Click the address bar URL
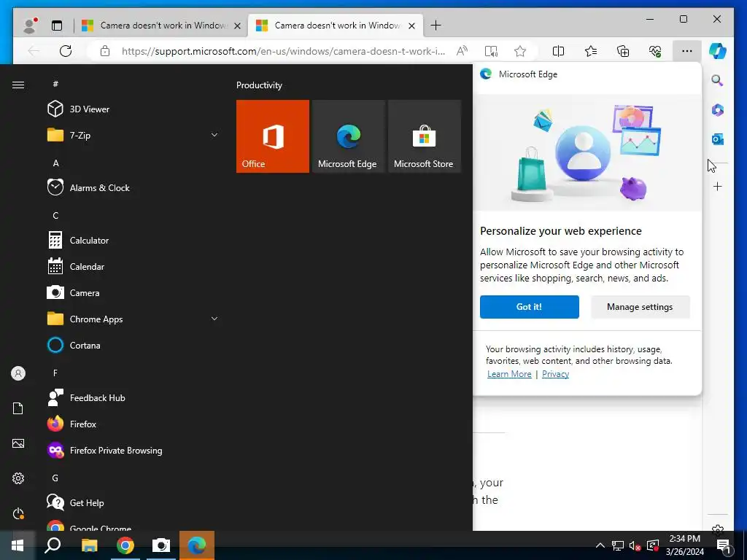 (x=283, y=51)
